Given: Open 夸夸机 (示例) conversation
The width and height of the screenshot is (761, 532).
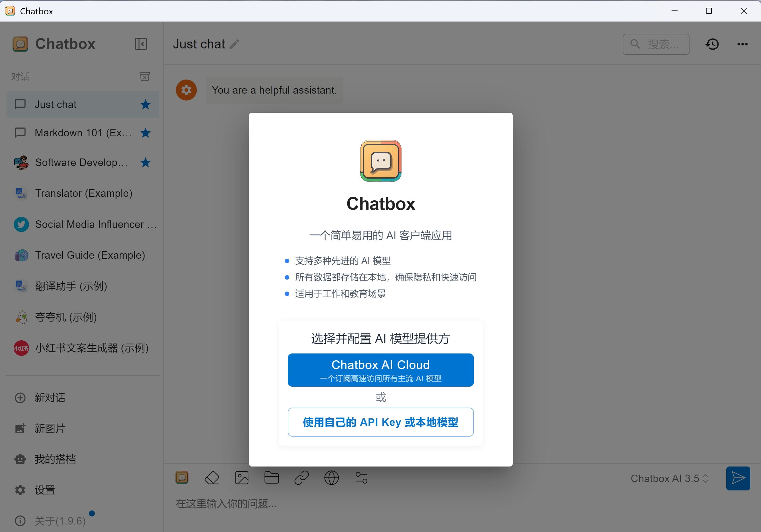Looking at the screenshot, I should coord(83,317).
